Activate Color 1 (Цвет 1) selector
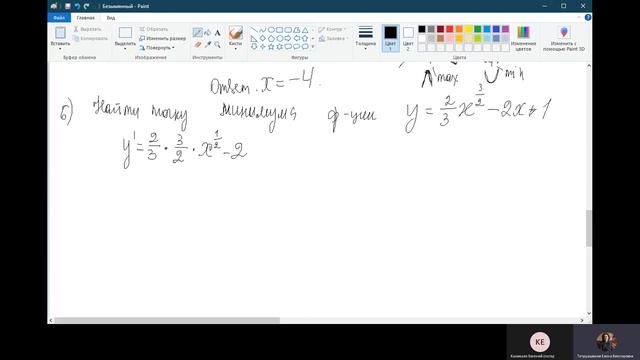Screen dimensions: 640x360 [x=391, y=38]
